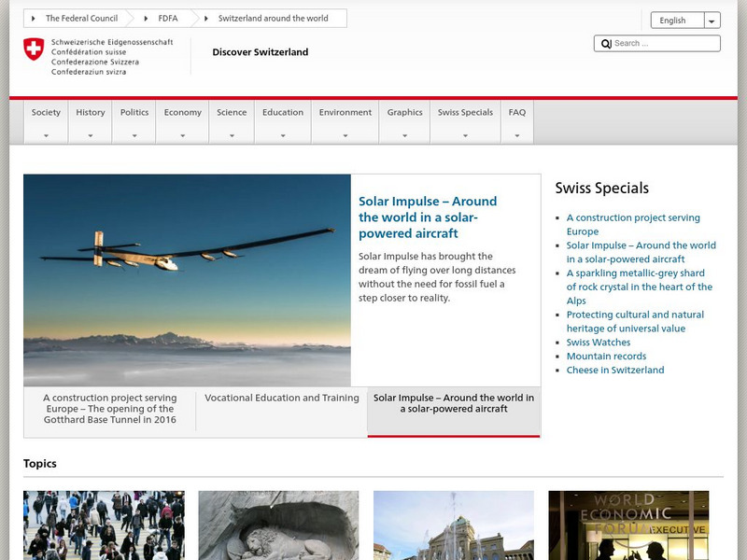747x560 pixels.
Task: Expand the FAQ menu
Action: click(517, 122)
